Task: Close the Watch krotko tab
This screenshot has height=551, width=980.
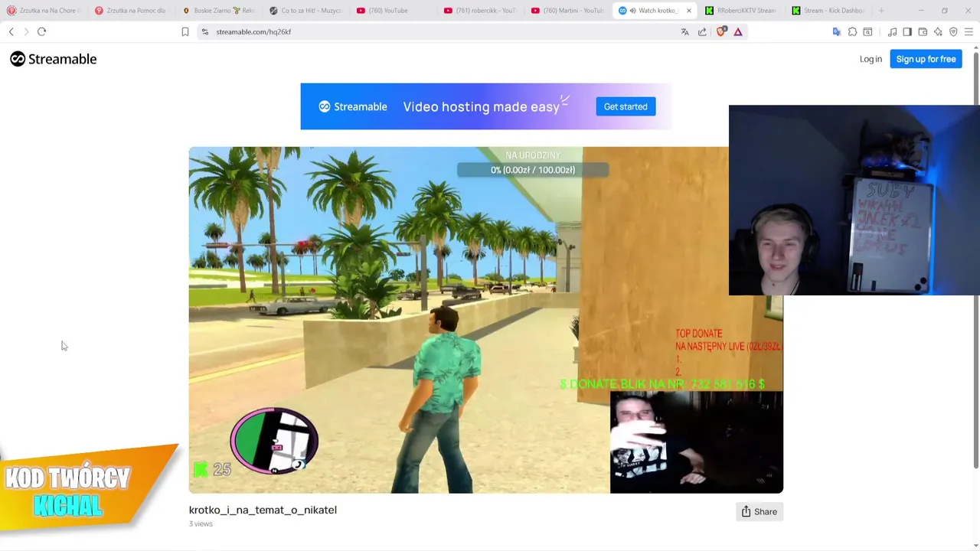Action: point(688,11)
